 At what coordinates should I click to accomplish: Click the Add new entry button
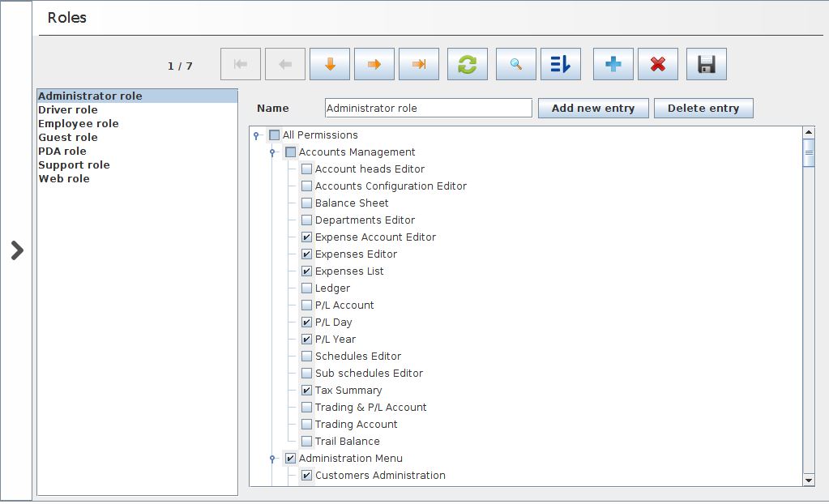point(593,109)
